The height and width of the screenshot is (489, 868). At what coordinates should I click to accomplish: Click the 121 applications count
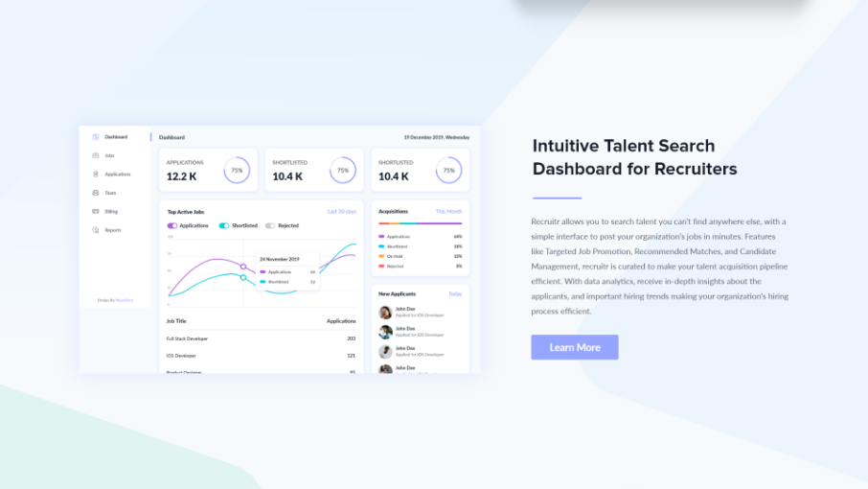coord(351,356)
